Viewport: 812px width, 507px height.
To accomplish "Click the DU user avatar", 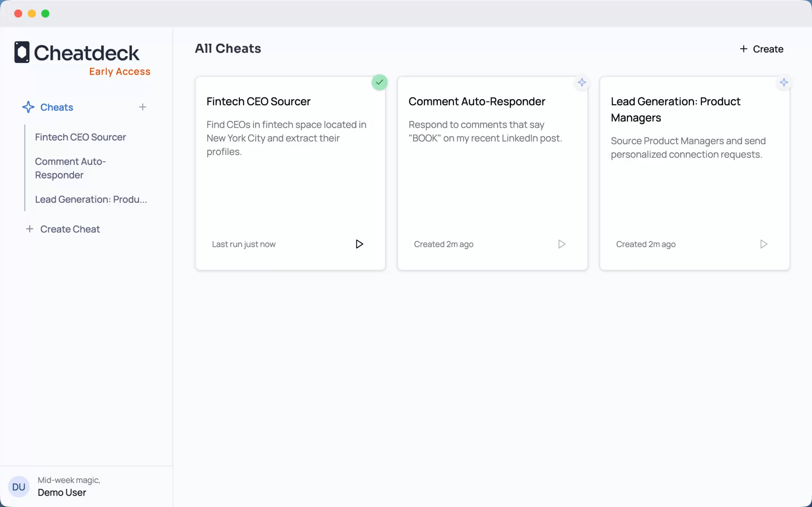I will tap(19, 487).
